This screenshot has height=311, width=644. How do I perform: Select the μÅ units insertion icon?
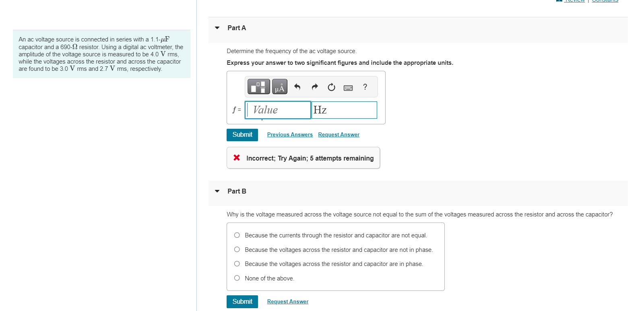pyautogui.click(x=280, y=87)
